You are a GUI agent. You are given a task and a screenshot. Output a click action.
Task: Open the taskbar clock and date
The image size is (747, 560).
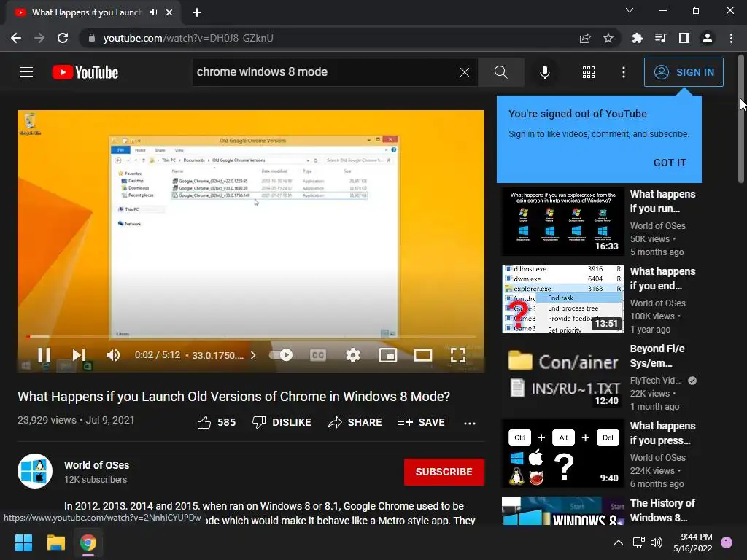pos(693,542)
